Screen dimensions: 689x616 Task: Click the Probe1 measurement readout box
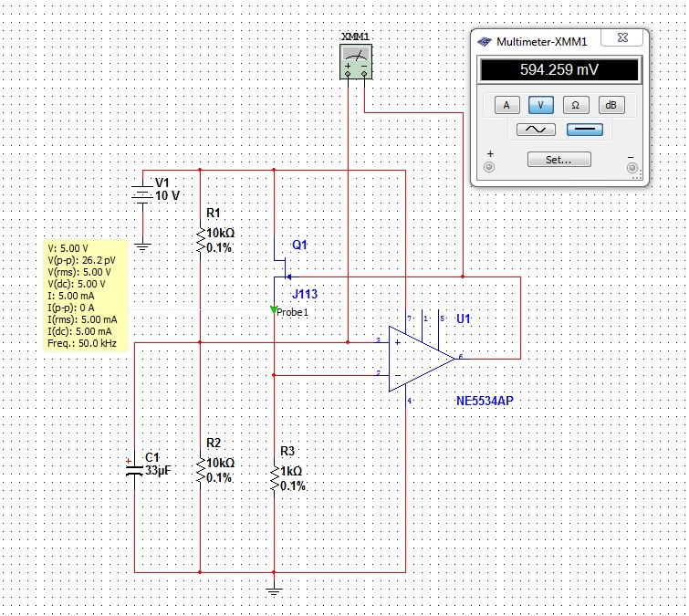[x=86, y=296]
